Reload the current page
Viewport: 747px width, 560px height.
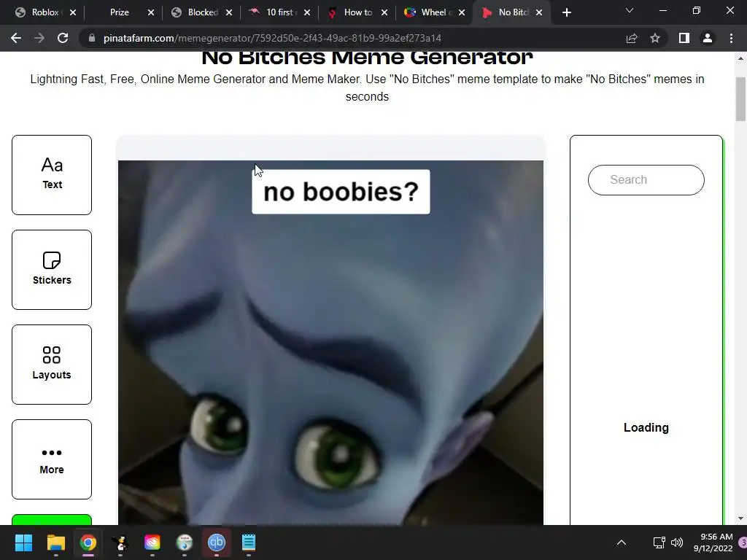[x=63, y=38]
